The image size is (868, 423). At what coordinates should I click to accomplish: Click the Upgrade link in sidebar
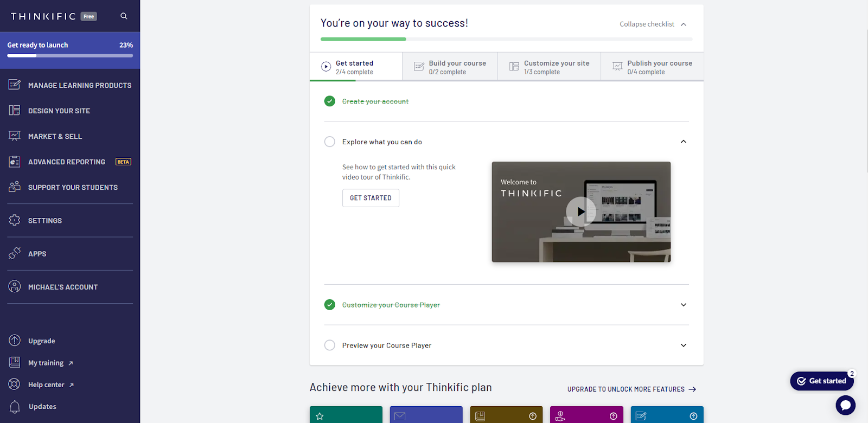[x=42, y=341]
